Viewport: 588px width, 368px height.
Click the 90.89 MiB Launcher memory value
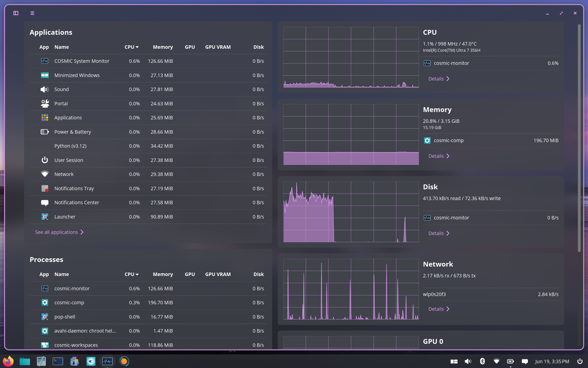point(161,217)
